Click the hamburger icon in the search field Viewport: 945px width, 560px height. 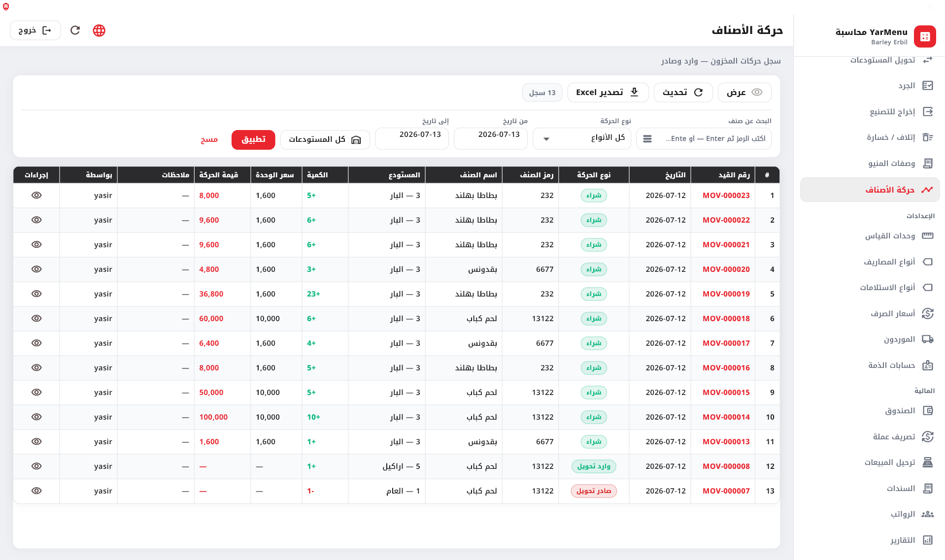click(x=647, y=139)
